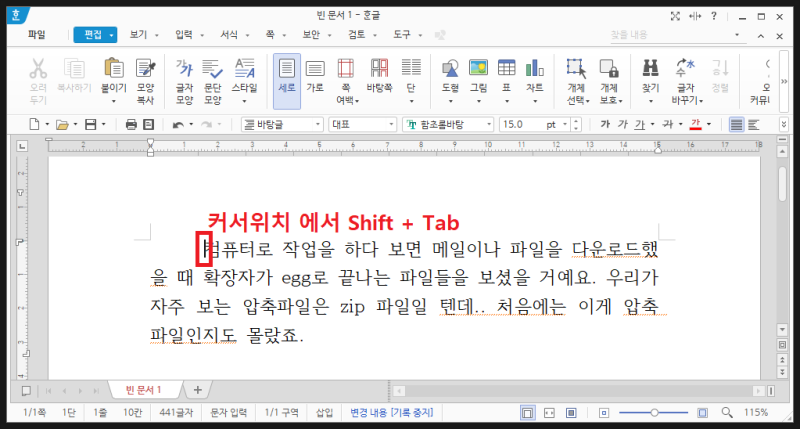Open the 파일 menu
800x429 pixels.
coord(36,34)
